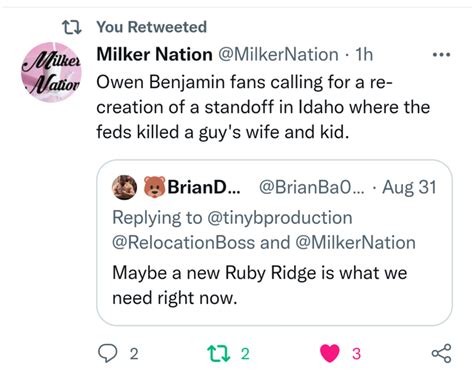Viewport: 474px width, 375px height.
Task: Open three-dot more options menu
Action: [x=441, y=54]
